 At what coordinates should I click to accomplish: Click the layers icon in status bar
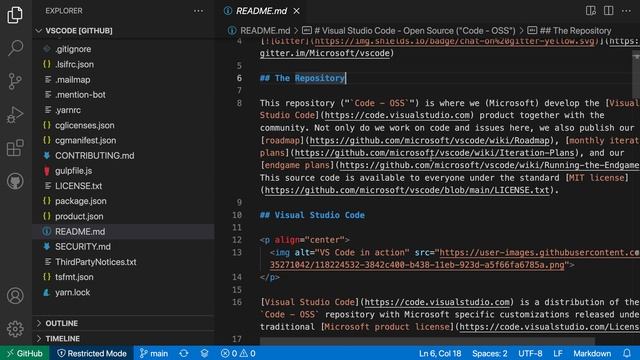[x=204, y=353]
